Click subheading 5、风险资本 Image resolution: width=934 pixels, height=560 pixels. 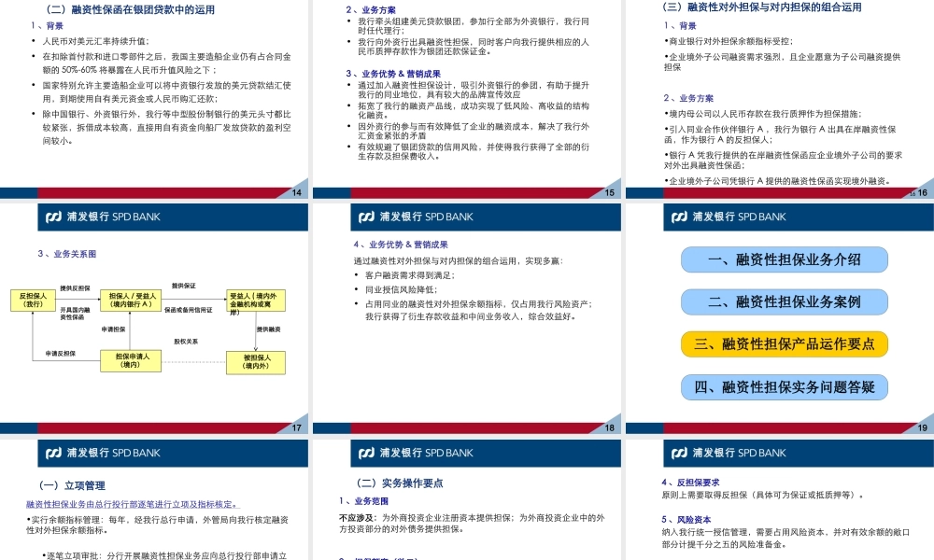coord(686,520)
